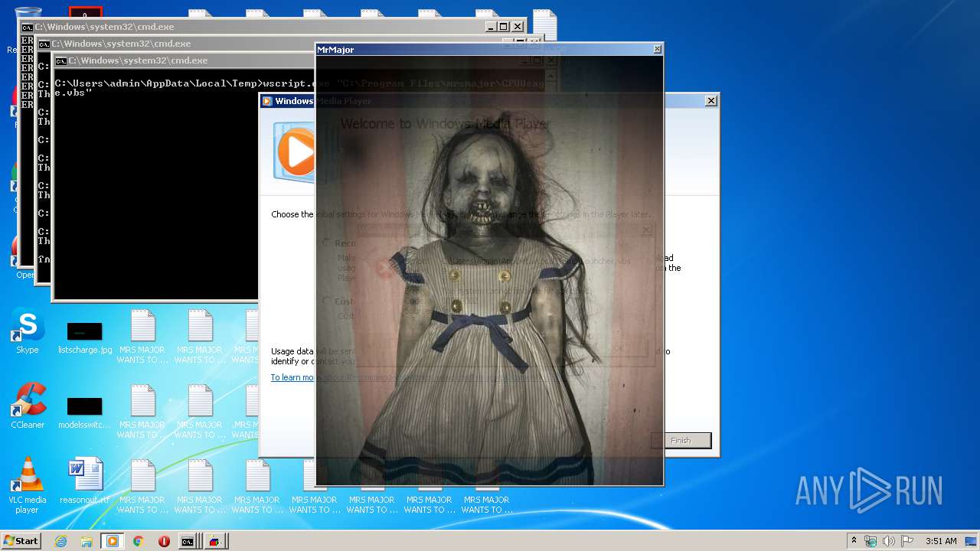Click the Windows Media Player taskbar button

pyautogui.click(x=112, y=541)
